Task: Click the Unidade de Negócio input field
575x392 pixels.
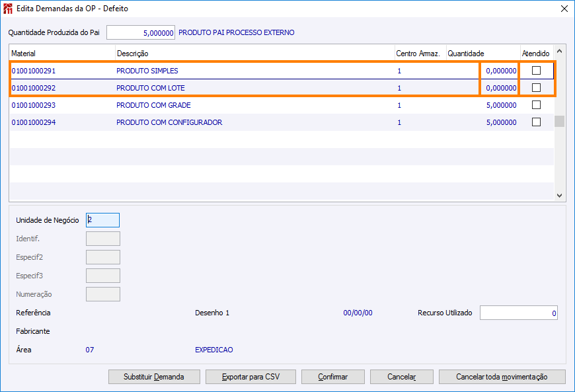Action: coord(102,220)
